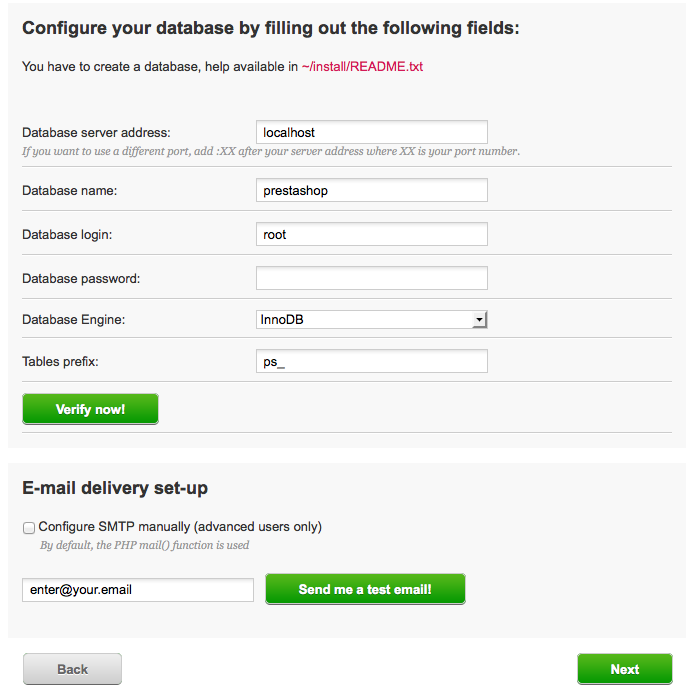Click the test email address input field

click(x=138, y=590)
